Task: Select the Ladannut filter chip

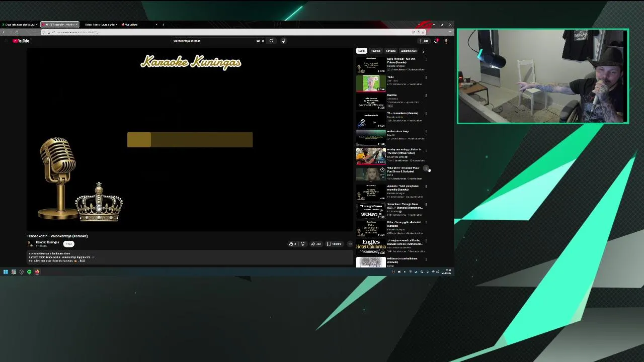Action: (409, 51)
